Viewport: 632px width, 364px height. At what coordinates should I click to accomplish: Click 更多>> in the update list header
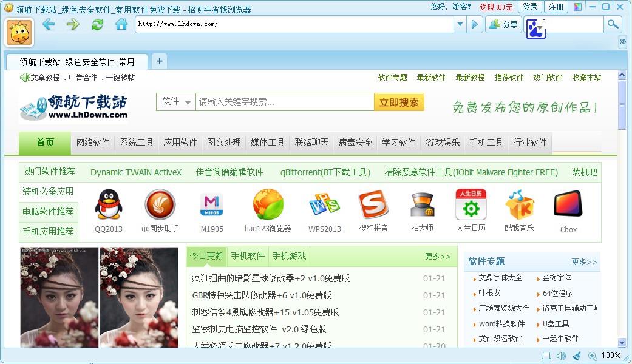tap(438, 257)
